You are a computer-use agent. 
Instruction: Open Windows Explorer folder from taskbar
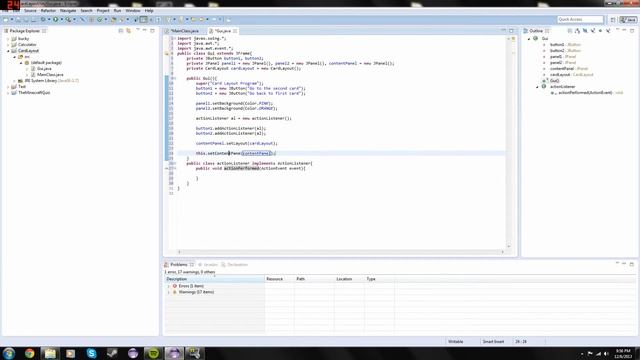pyautogui.click(x=50, y=353)
